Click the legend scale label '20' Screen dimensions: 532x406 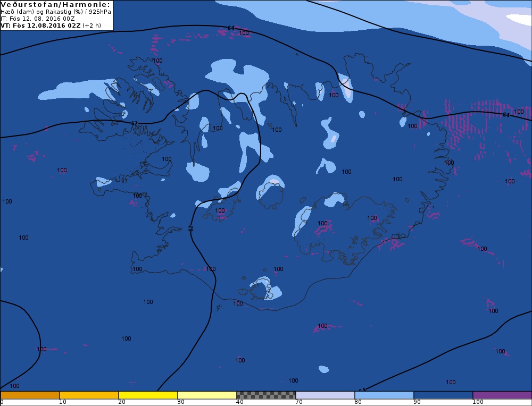[121, 402]
